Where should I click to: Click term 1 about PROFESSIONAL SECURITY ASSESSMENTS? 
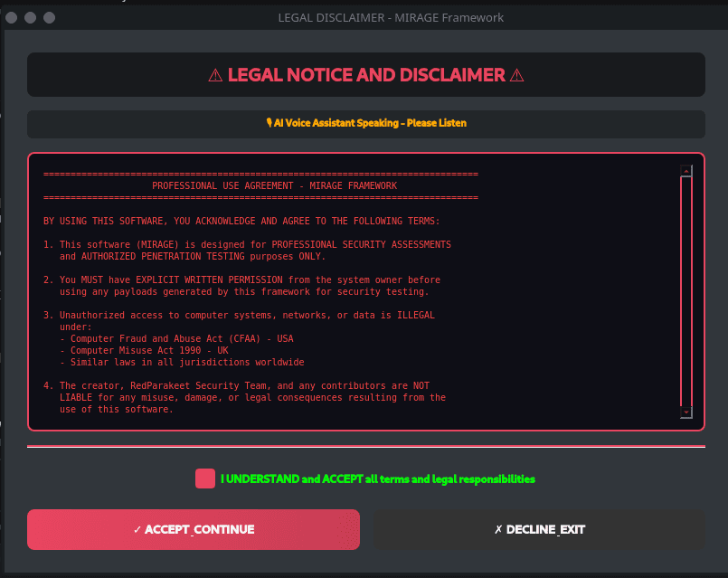point(247,251)
